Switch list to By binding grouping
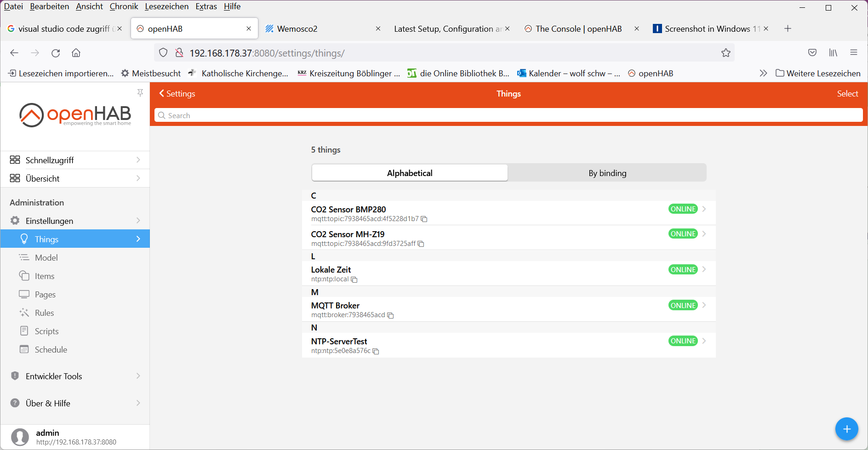Image resolution: width=868 pixels, height=450 pixels. 607,173
